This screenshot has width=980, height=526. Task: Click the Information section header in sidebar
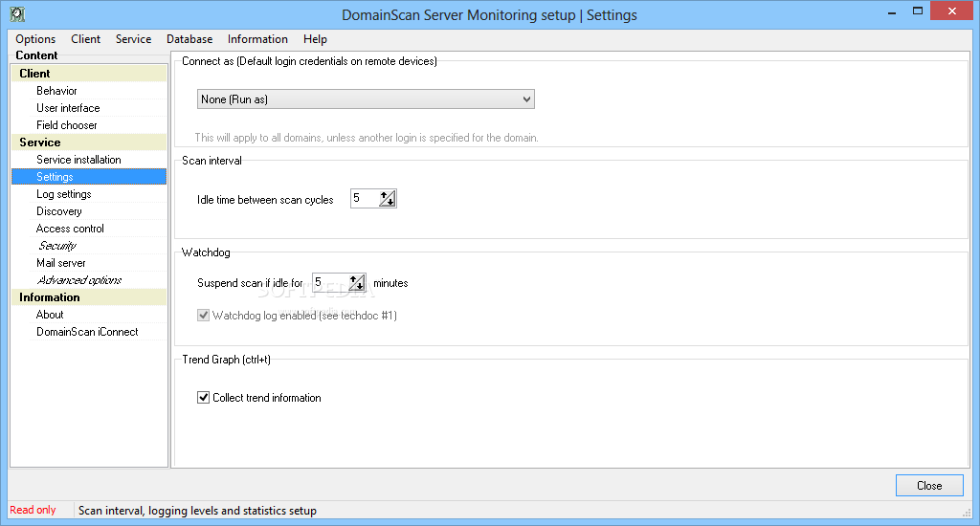click(89, 297)
